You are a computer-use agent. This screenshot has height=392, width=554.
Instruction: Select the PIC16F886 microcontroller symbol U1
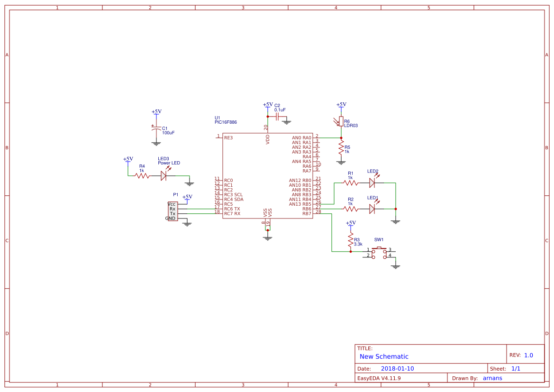click(x=268, y=175)
